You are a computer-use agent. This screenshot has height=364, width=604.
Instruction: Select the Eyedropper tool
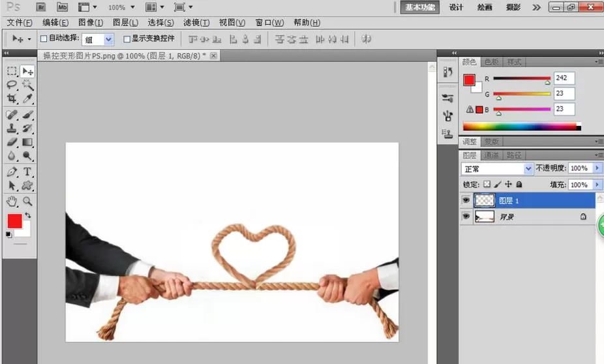click(x=27, y=99)
